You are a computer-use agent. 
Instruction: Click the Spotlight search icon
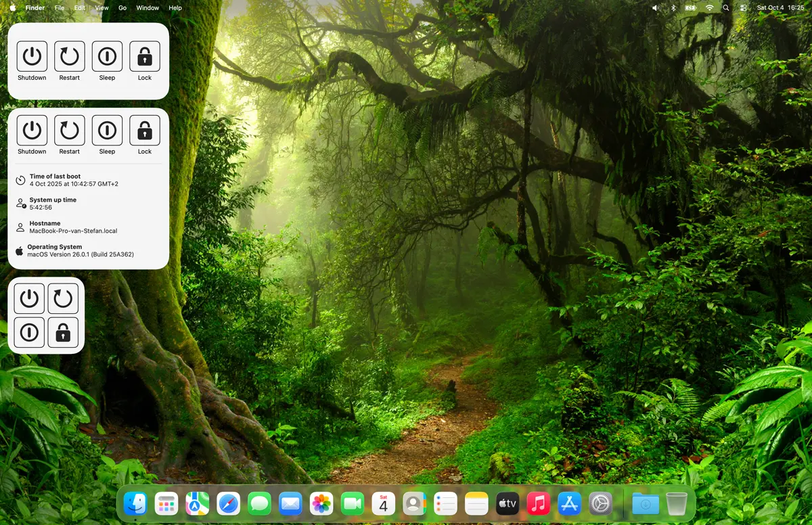[x=726, y=8]
